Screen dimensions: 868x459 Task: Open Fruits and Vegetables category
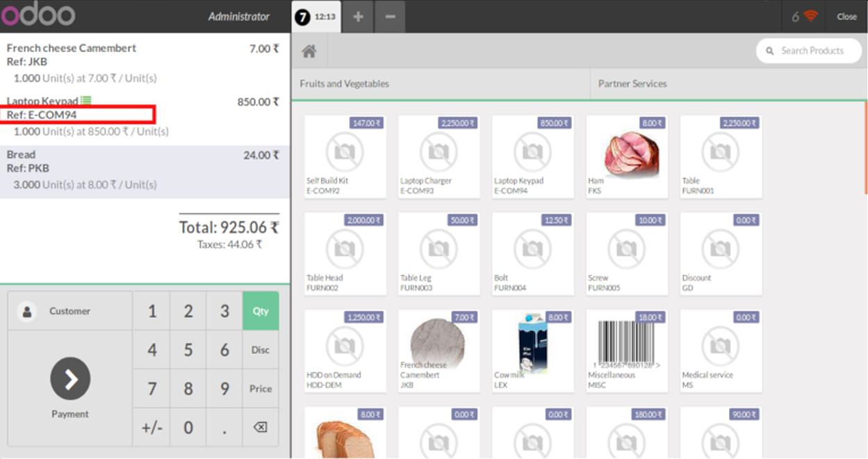(441, 83)
